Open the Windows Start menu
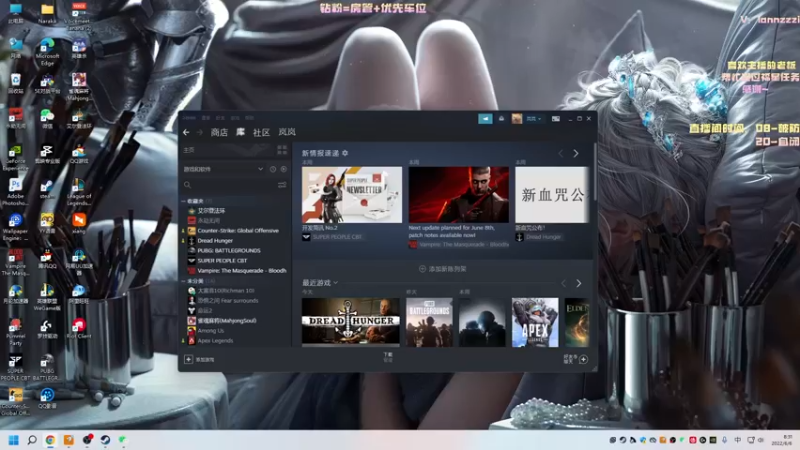Image resolution: width=800 pixels, height=450 pixels. (14, 440)
